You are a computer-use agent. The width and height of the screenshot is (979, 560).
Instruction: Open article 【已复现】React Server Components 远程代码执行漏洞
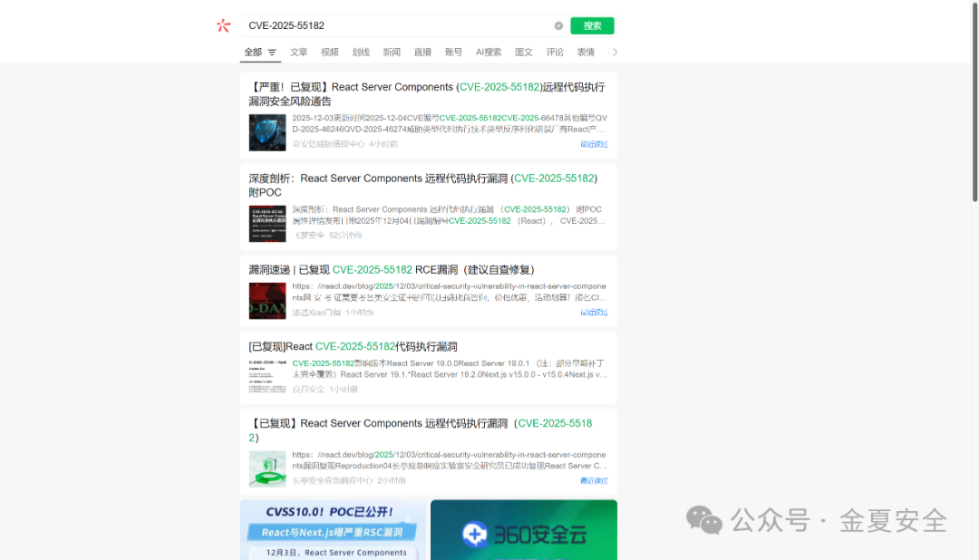[421, 430]
